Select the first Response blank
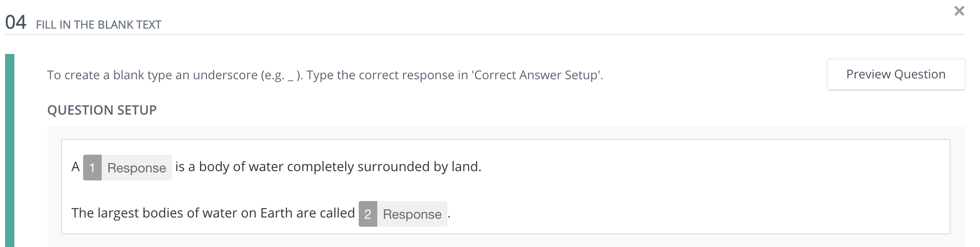 (136, 168)
